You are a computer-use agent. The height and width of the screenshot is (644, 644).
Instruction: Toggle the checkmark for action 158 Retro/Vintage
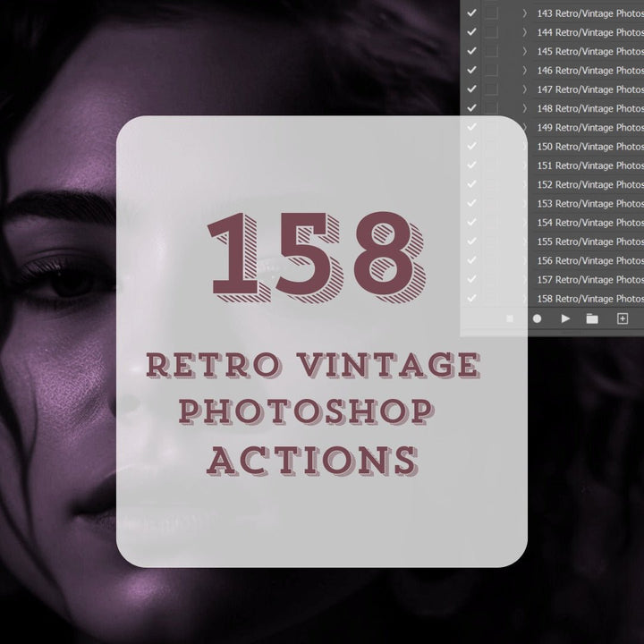[471, 298]
